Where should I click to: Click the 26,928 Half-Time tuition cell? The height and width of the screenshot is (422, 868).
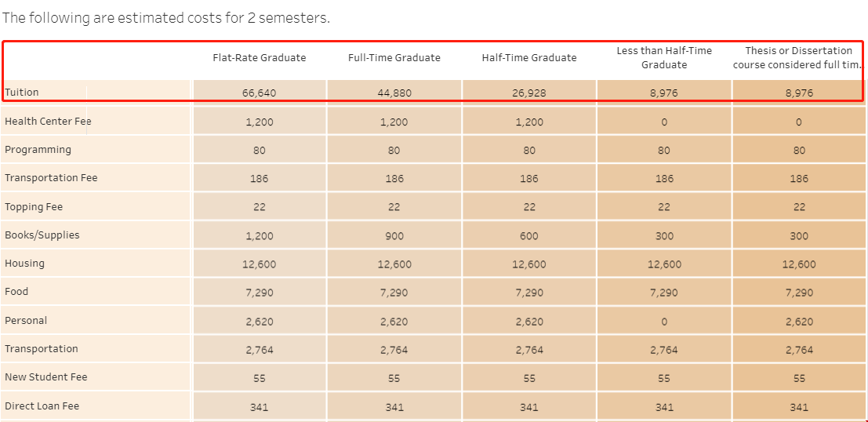point(529,93)
